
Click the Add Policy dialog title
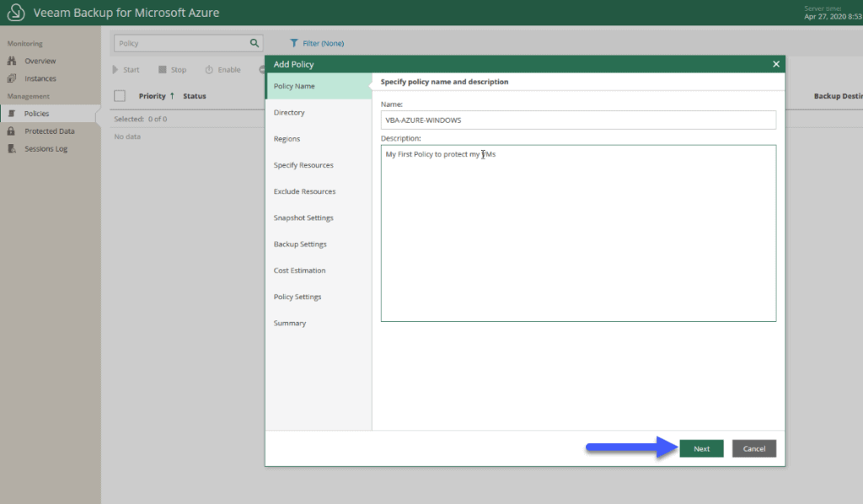293,64
